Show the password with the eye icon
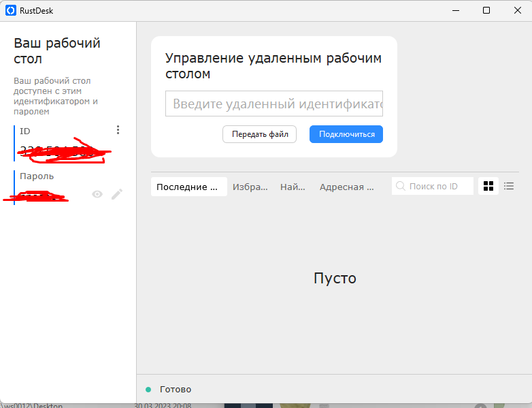Screen dimensions: 532x408 click(x=97, y=194)
